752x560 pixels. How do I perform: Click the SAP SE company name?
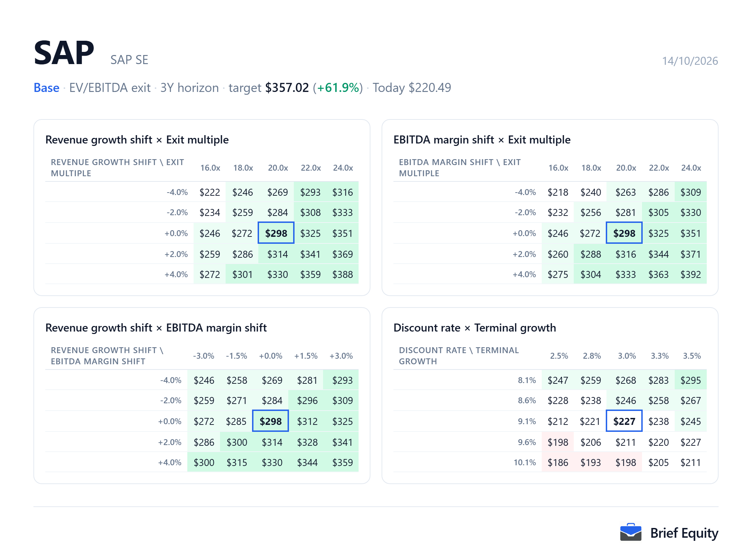pos(129,60)
